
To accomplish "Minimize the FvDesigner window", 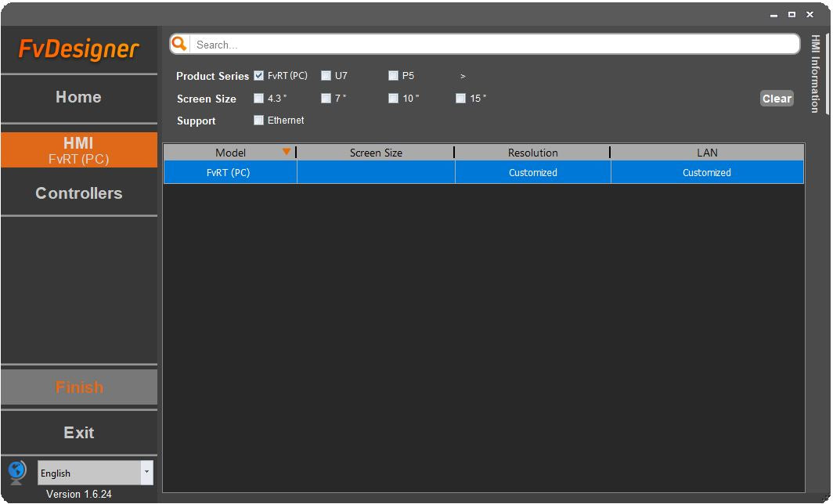I will [x=773, y=15].
